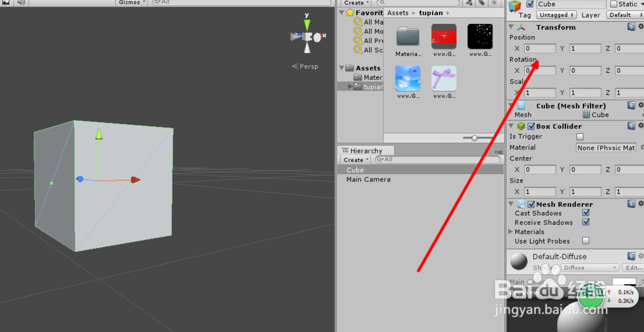Open the Project panel Create dropdown
The height and width of the screenshot is (332, 644).
(x=356, y=3)
